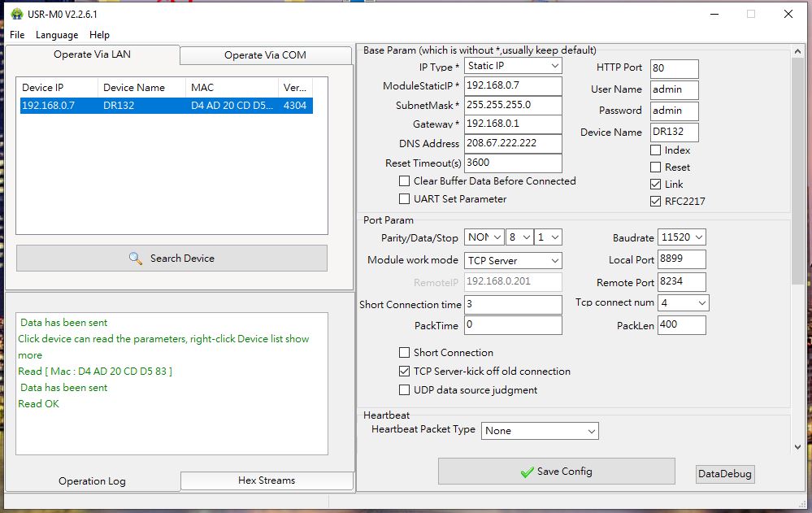The height and width of the screenshot is (513, 812).
Task: Click the Device Name column header
Action: (141, 88)
